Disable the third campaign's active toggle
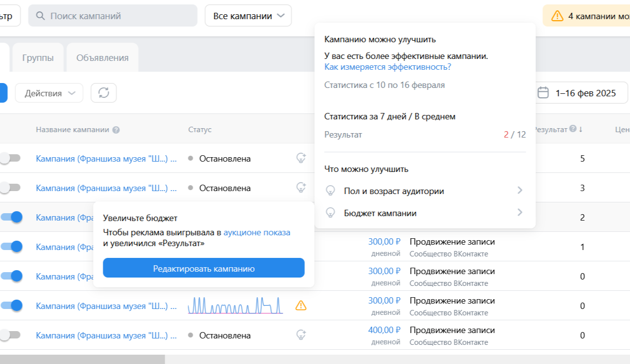 point(11,217)
